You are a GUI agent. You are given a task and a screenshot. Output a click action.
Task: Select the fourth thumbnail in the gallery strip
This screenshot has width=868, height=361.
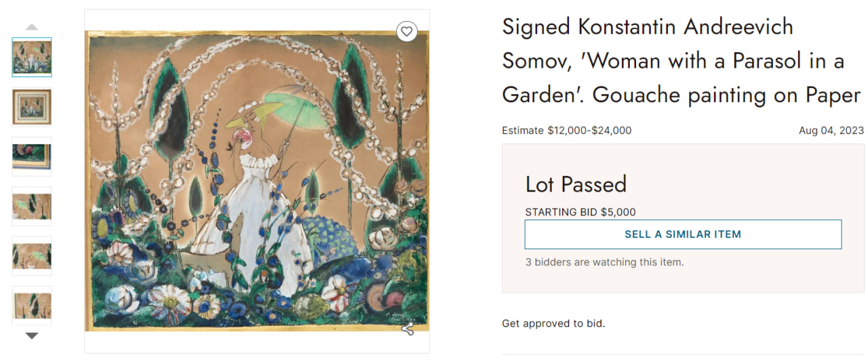tap(32, 206)
